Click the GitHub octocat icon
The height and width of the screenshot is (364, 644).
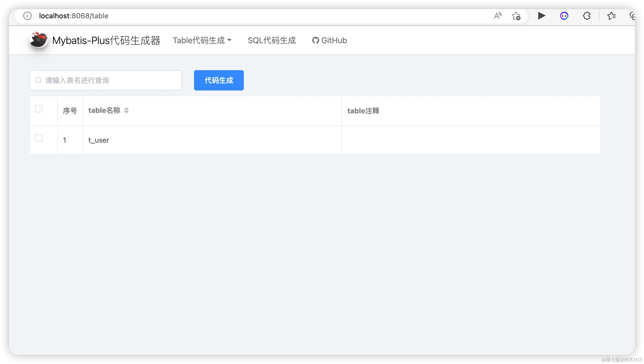pos(315,40)
